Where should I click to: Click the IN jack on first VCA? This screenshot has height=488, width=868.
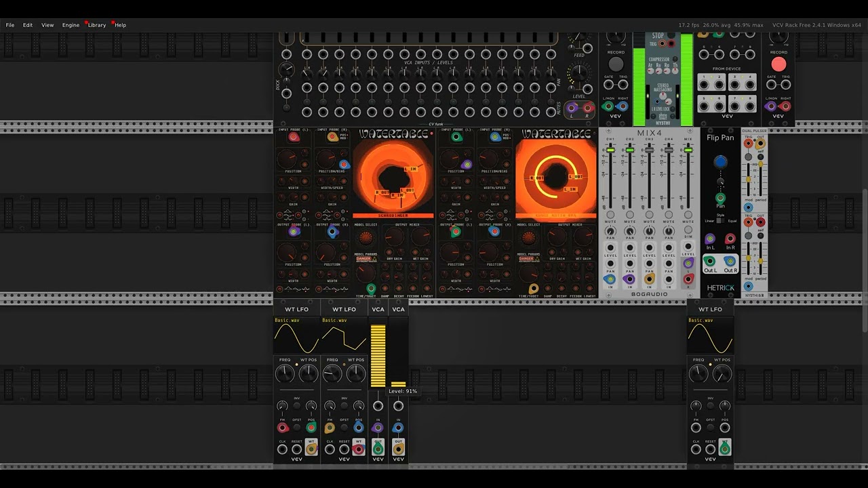click(378, 428)
